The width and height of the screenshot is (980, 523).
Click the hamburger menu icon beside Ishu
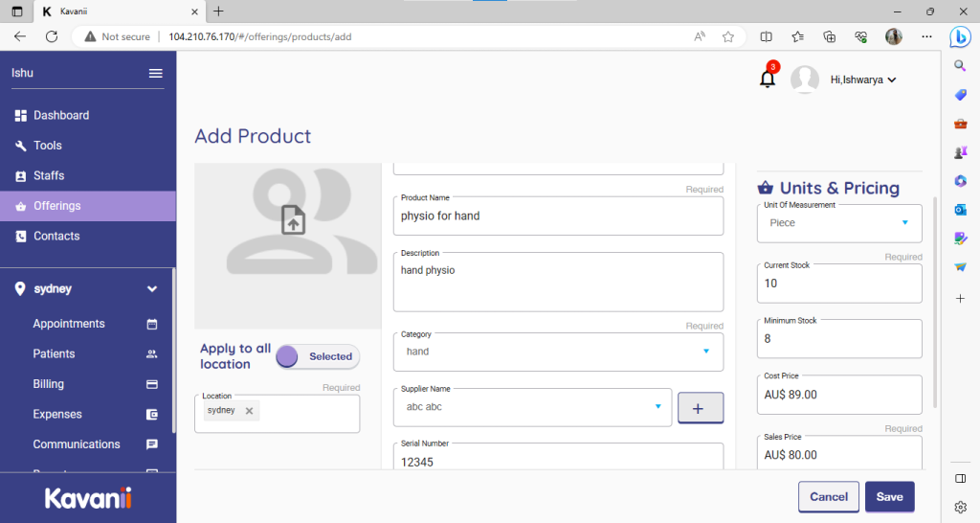155,74
